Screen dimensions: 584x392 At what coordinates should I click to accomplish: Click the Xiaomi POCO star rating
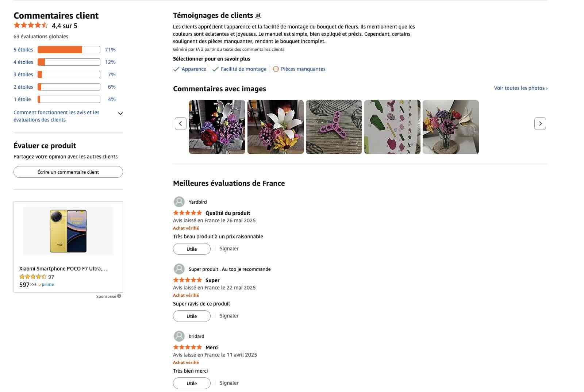(33, 277)
